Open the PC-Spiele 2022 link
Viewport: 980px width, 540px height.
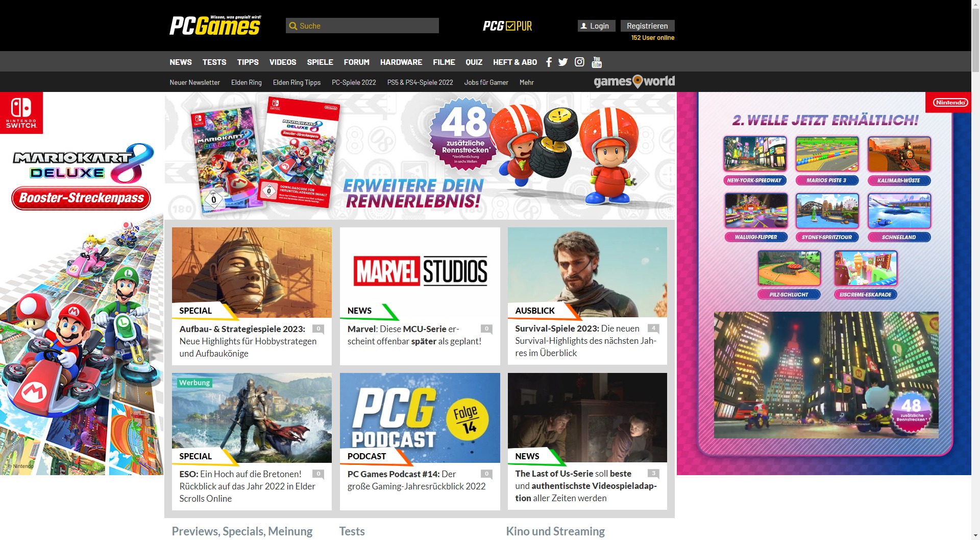354,82
